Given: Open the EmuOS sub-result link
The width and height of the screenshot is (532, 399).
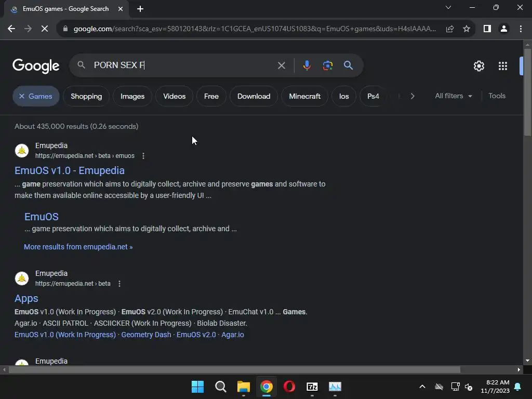Looking at the screenshot, I should tap(42, 217).
